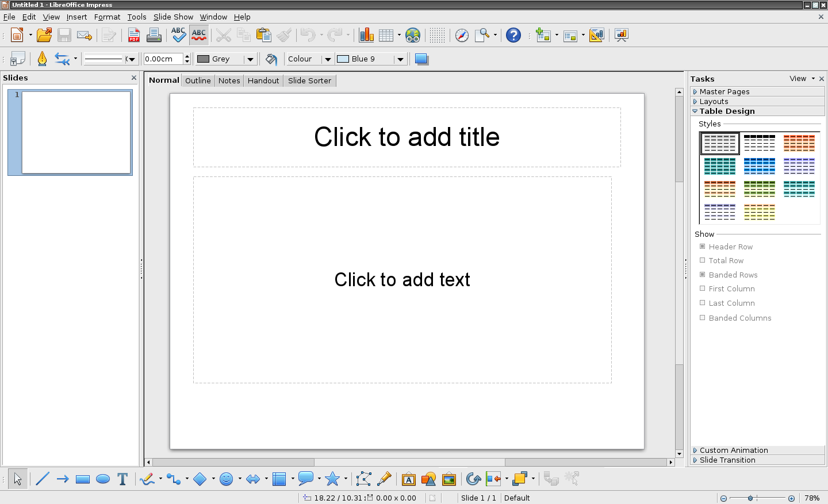Switch to the Outline view tab

[198, 80]
